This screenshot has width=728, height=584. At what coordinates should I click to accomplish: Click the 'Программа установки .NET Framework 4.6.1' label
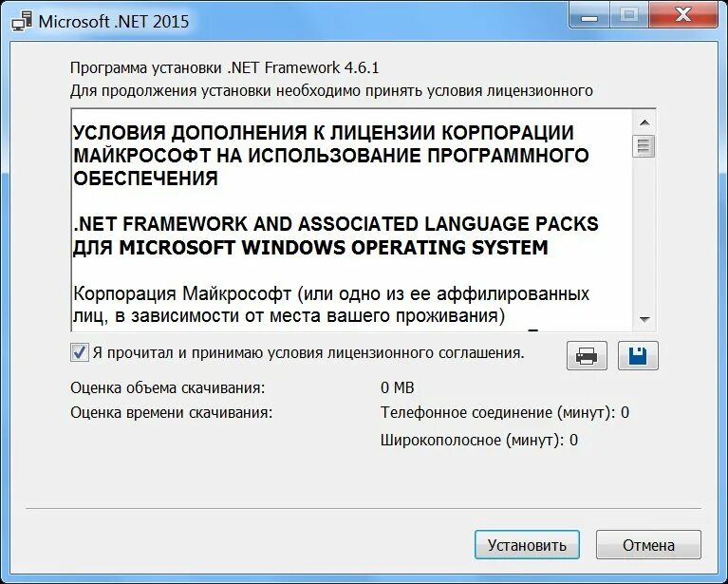click(225, 67)
